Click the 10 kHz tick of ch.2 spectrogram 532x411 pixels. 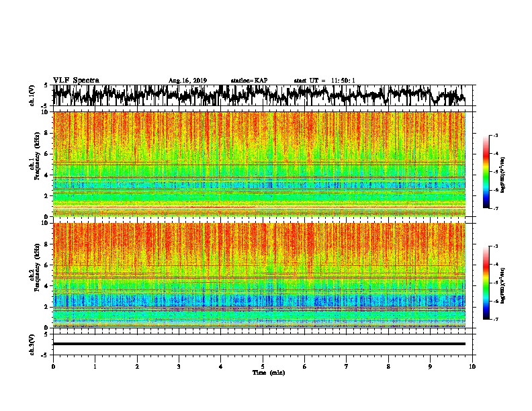pos(45,223)
